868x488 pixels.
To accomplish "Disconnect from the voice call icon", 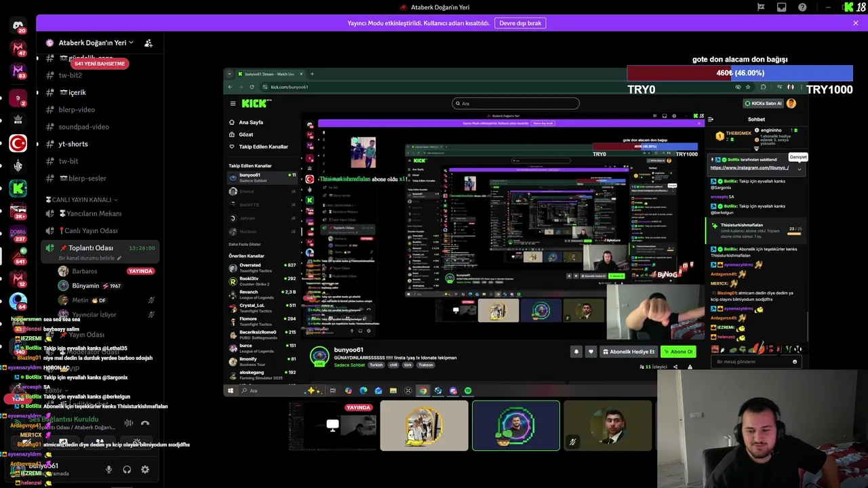I will pos(145,423).
